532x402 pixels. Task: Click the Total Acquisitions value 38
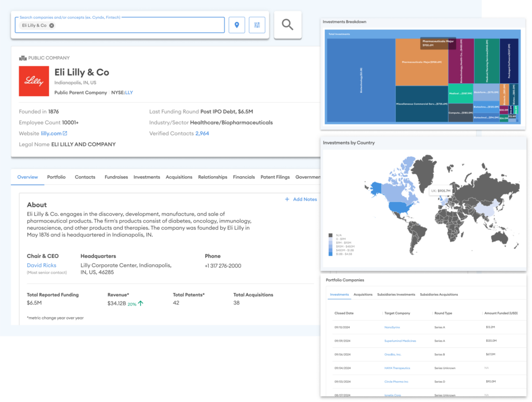coord(236,303)
